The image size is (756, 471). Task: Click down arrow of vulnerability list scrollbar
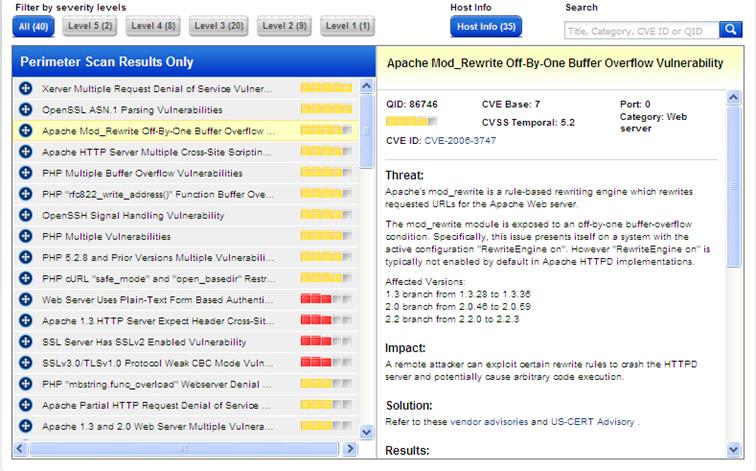coord(366,432)
